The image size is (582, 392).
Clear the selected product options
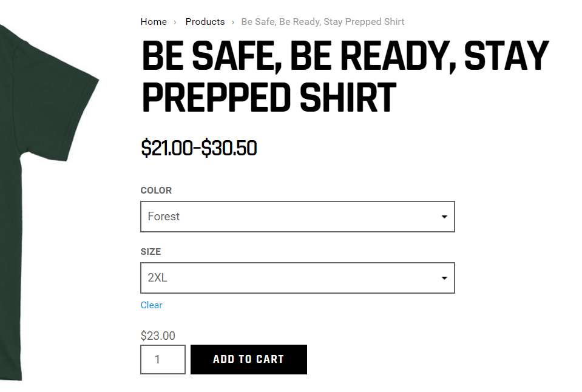(x=151, y=305)
